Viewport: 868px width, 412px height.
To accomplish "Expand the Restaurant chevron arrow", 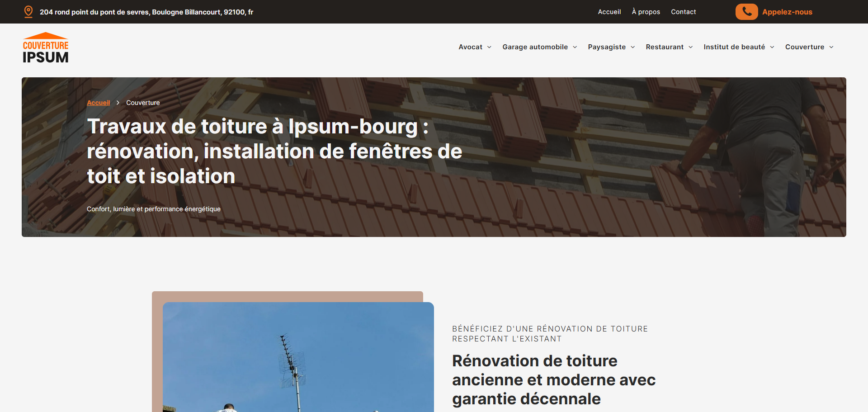I will click(691, 47).
